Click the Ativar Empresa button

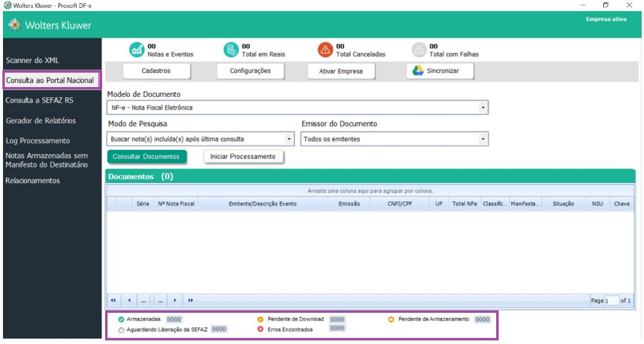341,71
